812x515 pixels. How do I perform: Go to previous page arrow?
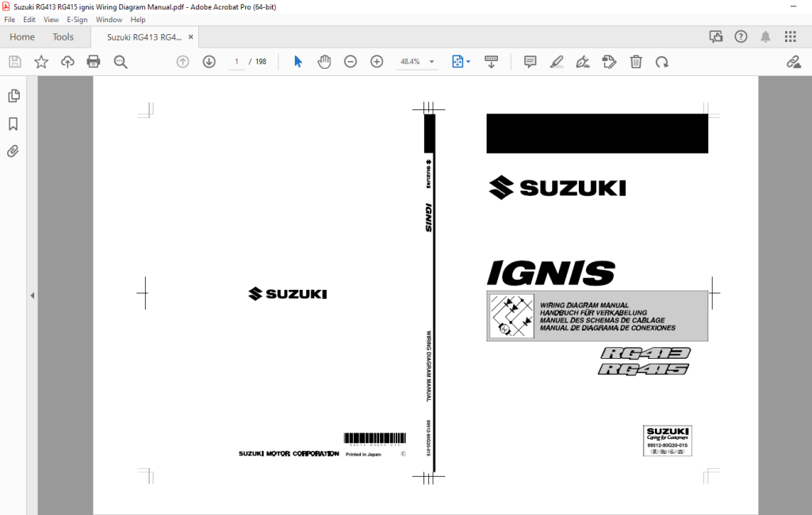(183, 62)
